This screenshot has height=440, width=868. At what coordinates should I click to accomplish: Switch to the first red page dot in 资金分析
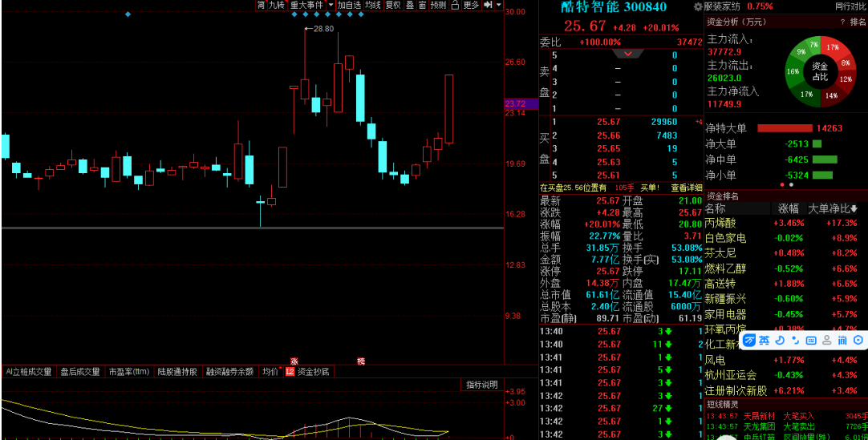pos(782,184)
